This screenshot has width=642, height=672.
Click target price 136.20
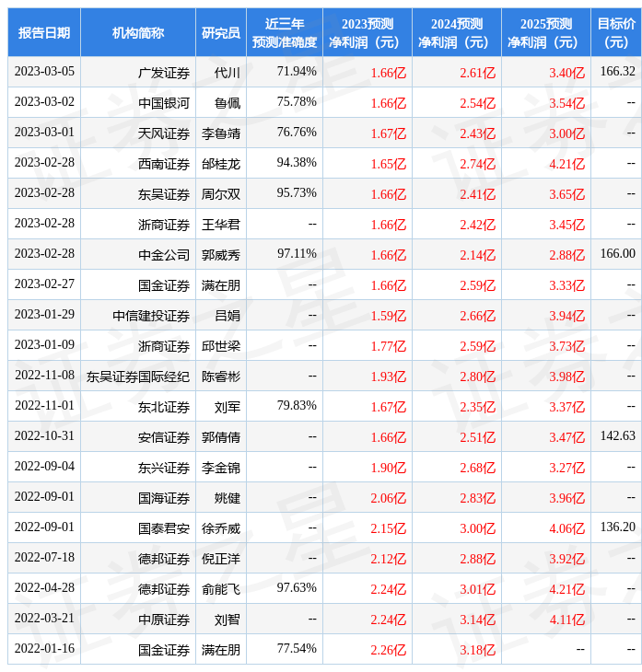[x=617, y=527]
